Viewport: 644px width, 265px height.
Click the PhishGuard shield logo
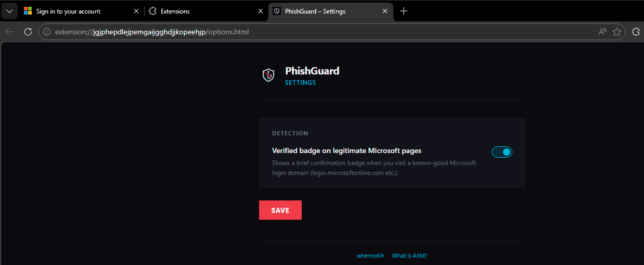point(268,75)
